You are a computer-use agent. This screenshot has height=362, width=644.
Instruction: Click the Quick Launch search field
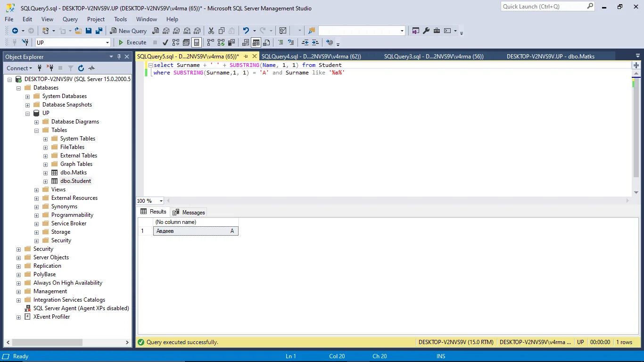(x=544, y=7)
